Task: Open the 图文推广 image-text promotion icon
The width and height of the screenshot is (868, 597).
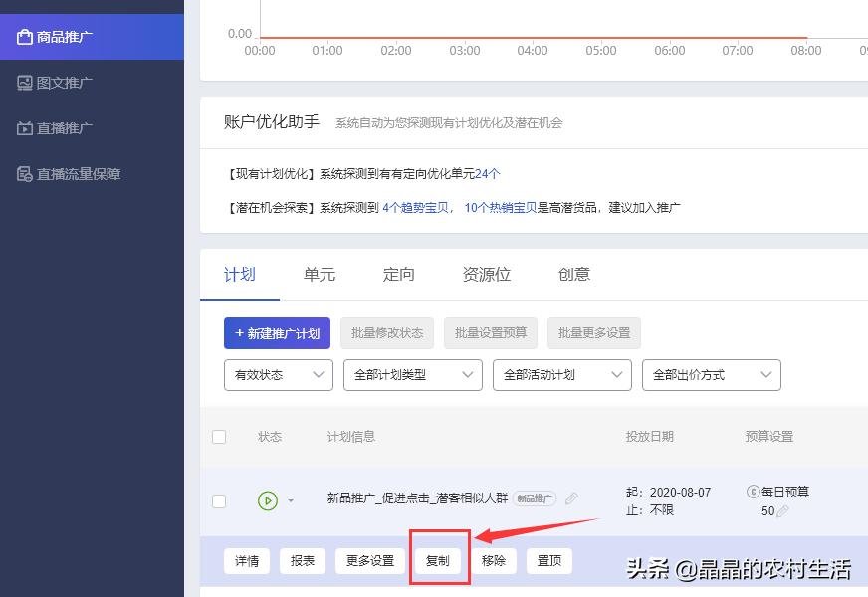Action: 24,82
